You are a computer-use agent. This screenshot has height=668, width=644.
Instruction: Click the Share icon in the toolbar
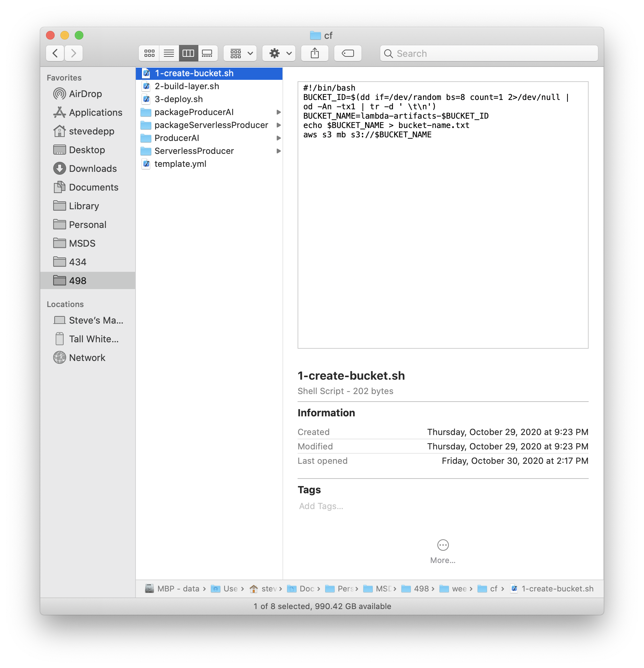click(x=314, y=53)
